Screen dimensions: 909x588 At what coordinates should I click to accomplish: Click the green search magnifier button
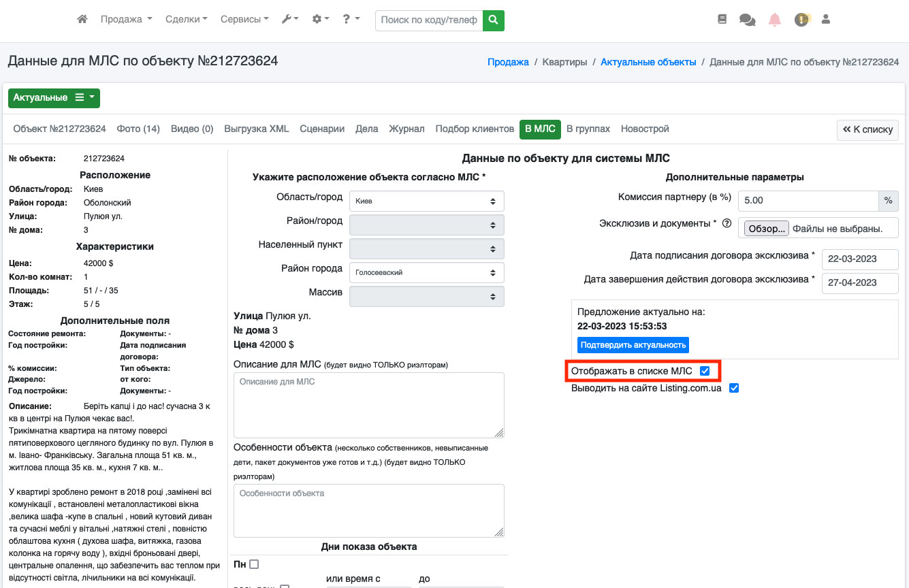pos(494,20)
